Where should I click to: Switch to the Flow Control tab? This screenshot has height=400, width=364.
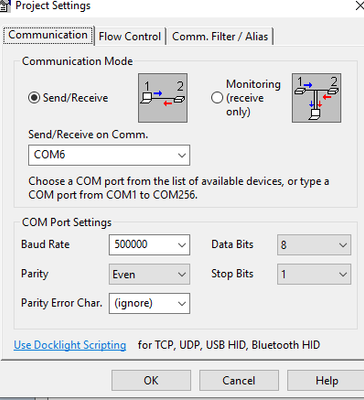click(130, 36)
